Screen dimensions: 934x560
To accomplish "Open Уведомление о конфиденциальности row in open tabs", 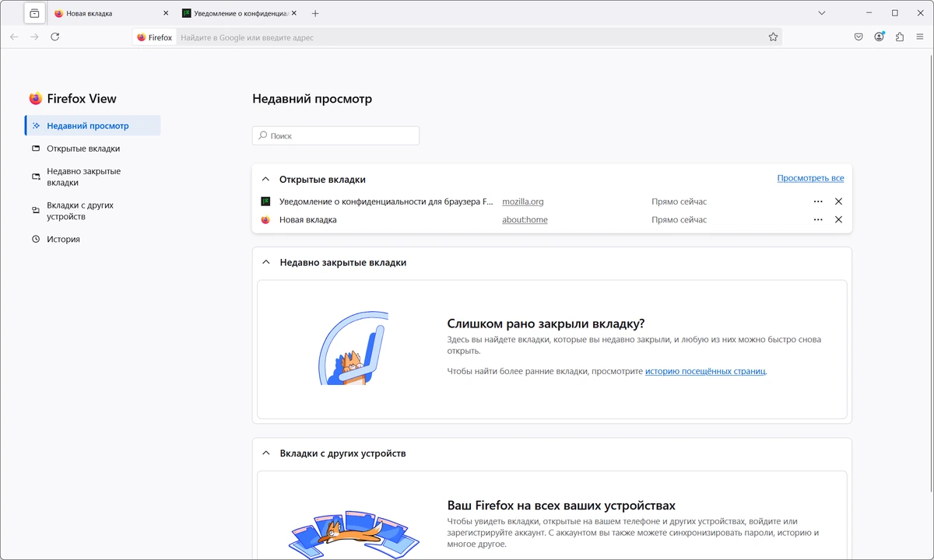I will [386, 201].
